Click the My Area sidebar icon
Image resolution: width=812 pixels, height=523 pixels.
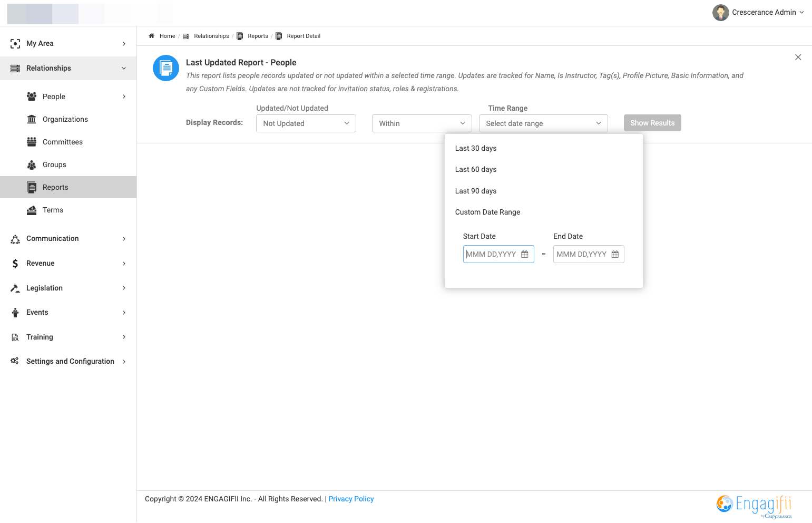[x=15, y=44]
